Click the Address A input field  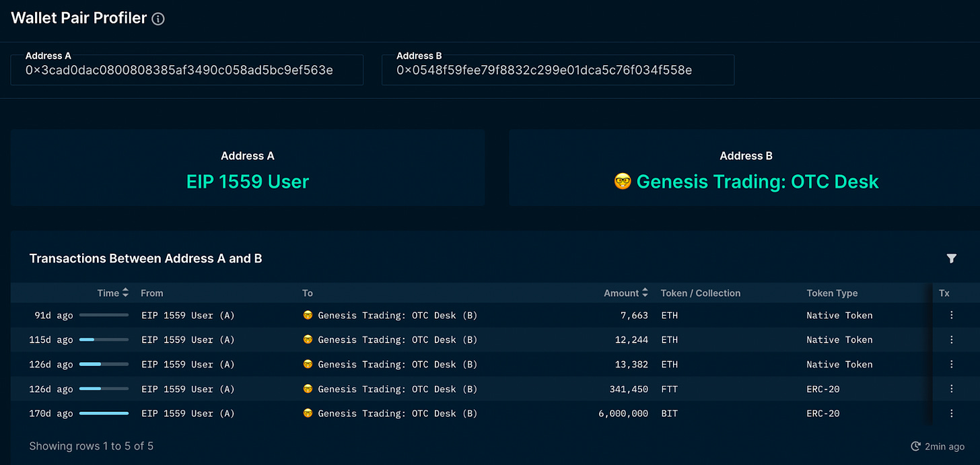(186, 70)
